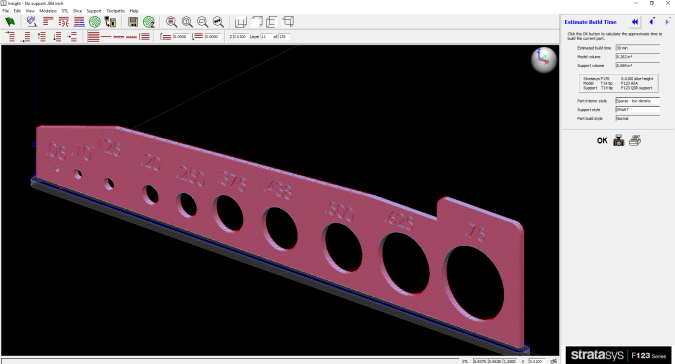Screen dimensions: 675x364
Task: Click the red slice layers toolbar icon
Action: click(48, 22)
